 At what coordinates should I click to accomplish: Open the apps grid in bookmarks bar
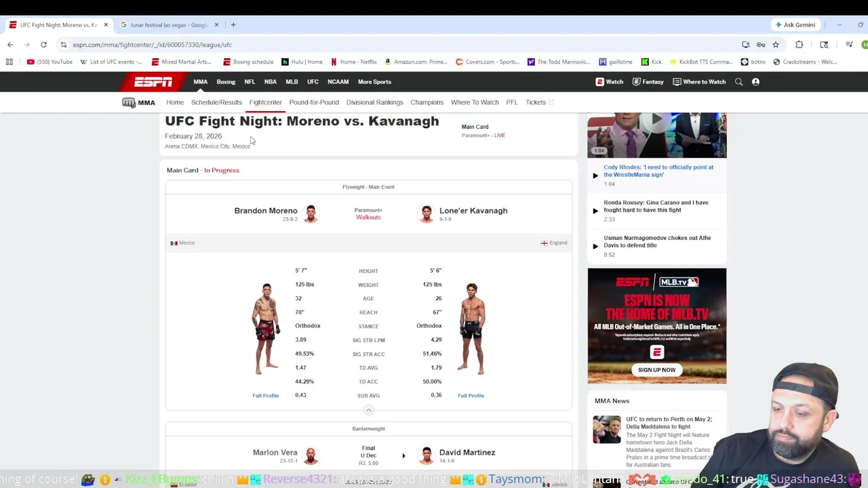(x=9, y=62)
